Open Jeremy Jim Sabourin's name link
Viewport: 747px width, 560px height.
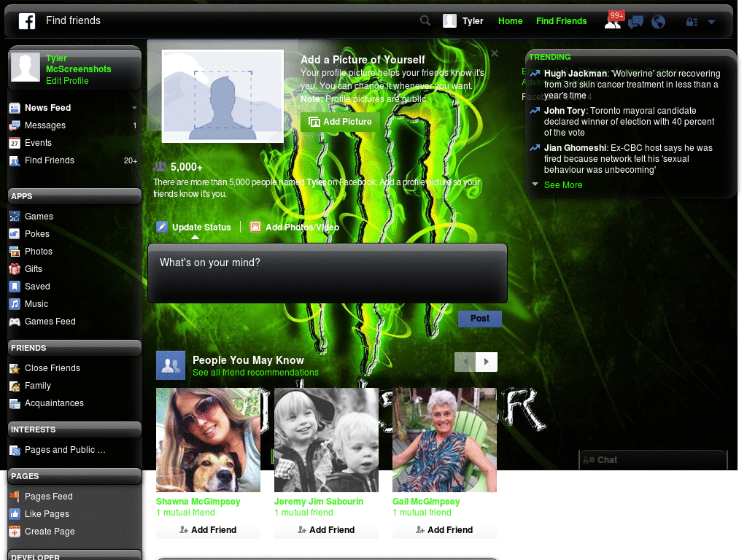pyautogui.click(x=319, y=502)
